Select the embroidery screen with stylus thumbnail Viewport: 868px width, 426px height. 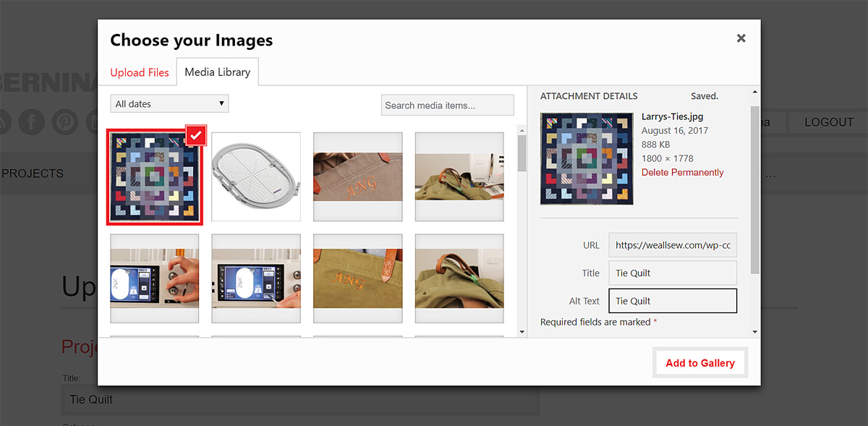256,278
